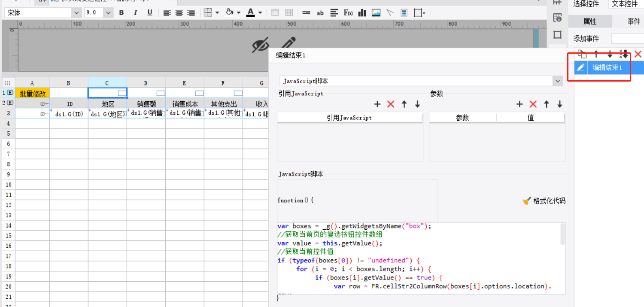
Task: Switch to the 事件 tab
Action: click(x=634, y=21)
